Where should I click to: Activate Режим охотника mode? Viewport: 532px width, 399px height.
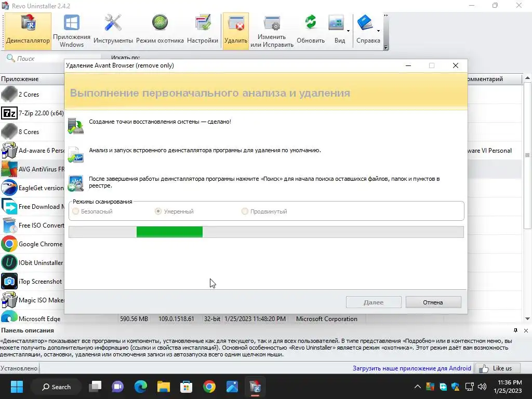coord(160,31)
